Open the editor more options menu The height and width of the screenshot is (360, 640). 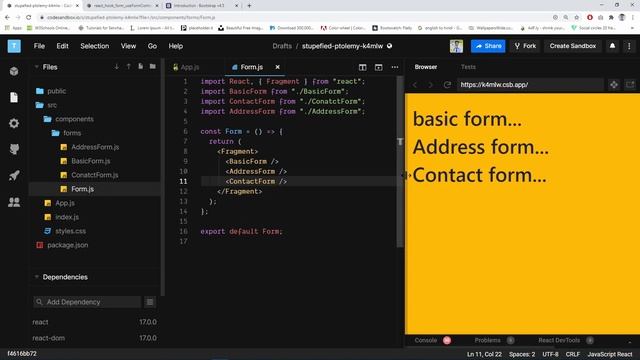click(x=395, y=67)
